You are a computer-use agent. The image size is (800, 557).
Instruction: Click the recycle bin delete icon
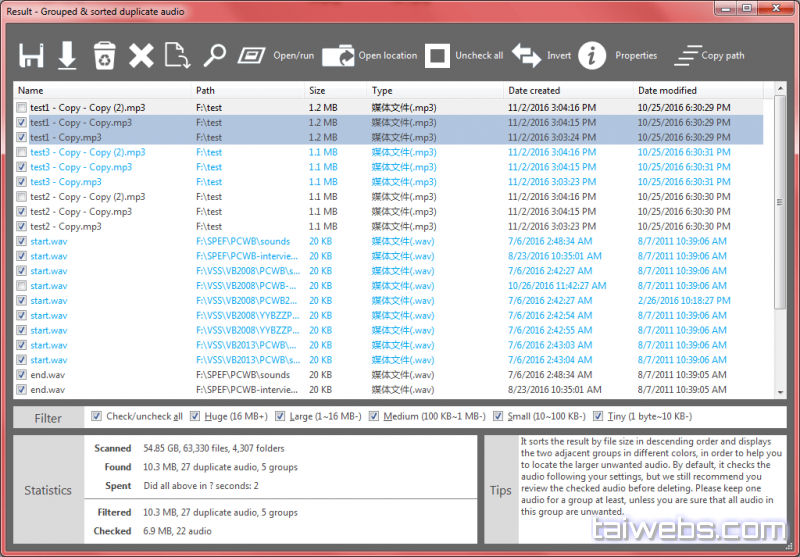click(104, 56)
